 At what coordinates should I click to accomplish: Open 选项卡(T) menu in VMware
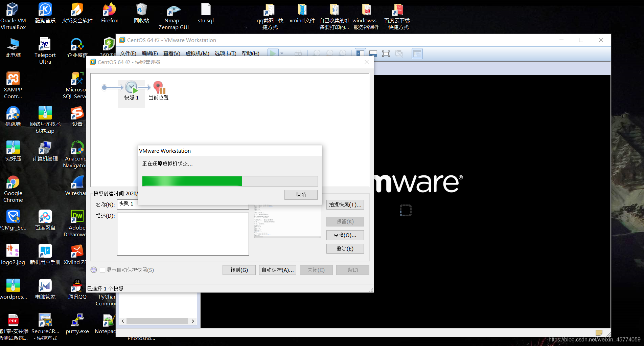tap(225, 53)
